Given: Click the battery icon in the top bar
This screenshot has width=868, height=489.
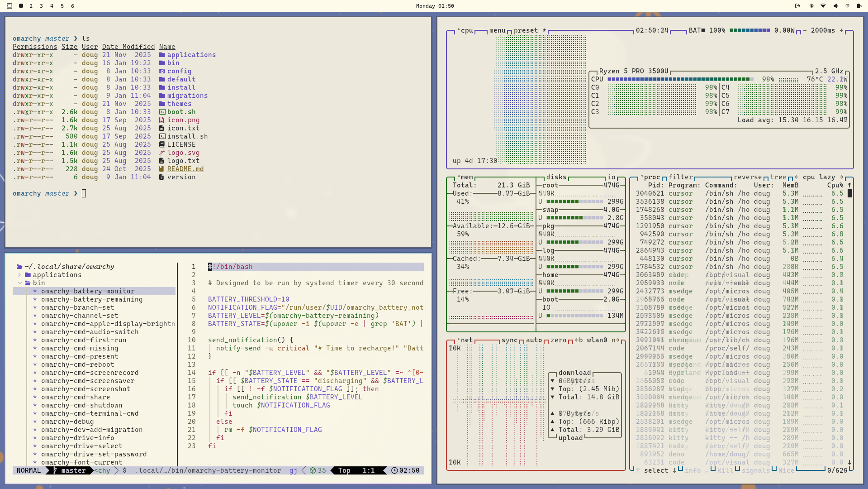Looking at the screenshot, I should click(859, 6).
